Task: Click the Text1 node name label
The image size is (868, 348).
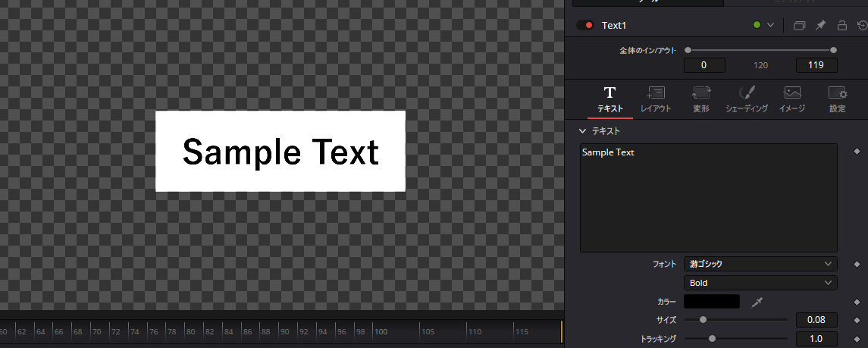Action: 614,26
